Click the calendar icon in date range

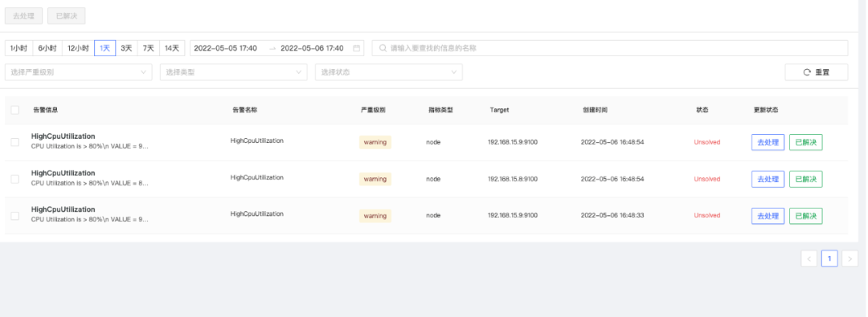pyautogui.click(x=357, y=48)
